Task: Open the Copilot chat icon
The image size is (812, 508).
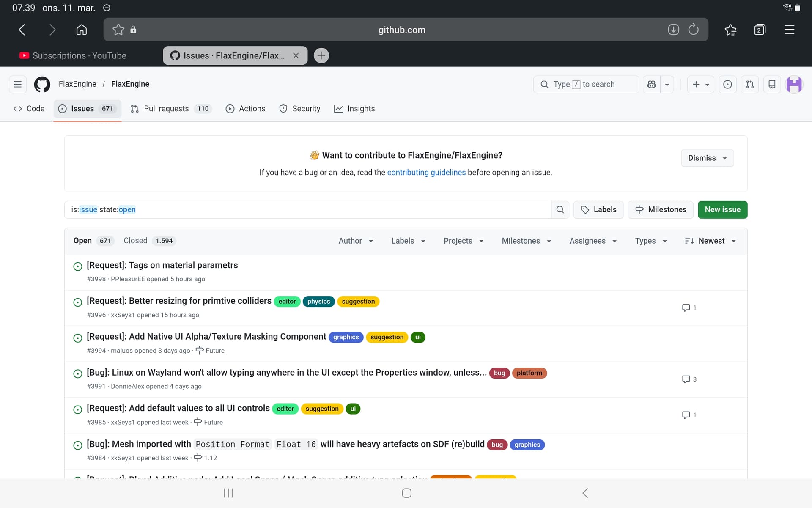Action: click(x=651, y=84)
